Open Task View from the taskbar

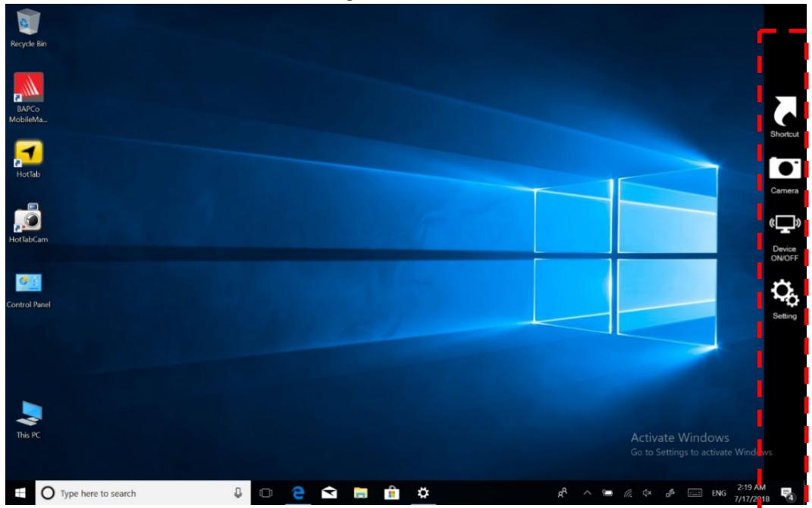pos(265,493)
